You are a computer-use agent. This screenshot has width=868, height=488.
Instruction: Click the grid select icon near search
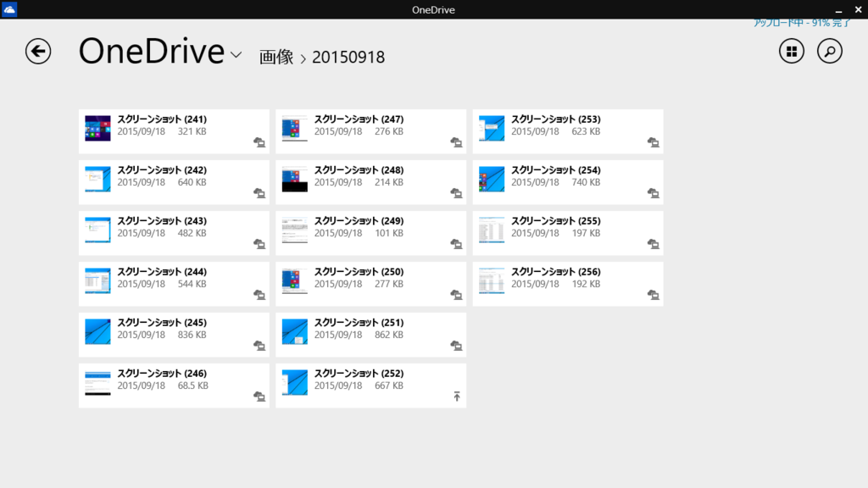(x=791, y=51)
